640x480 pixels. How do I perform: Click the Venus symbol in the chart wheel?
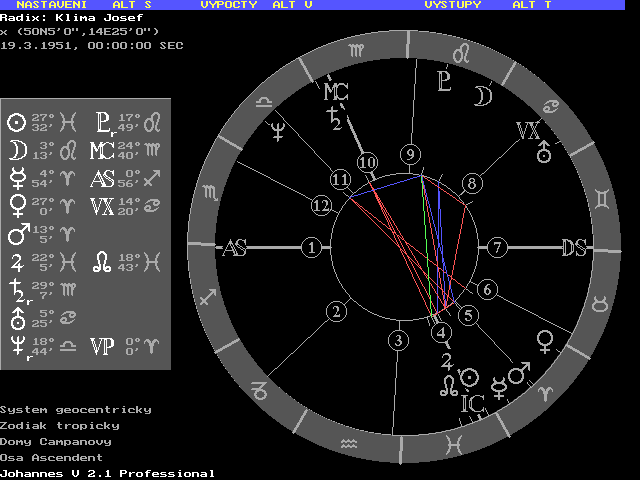[546, 341]
